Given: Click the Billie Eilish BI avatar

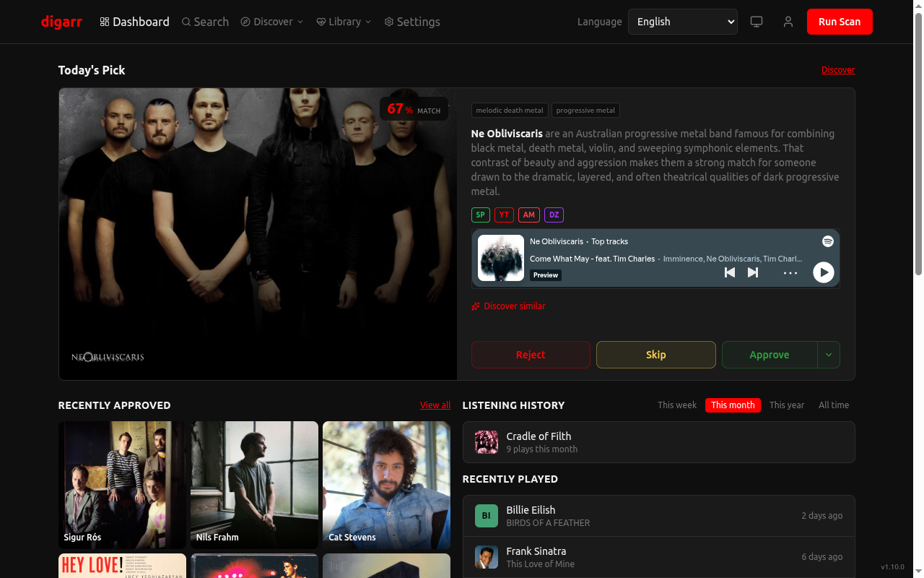Looking at the screenshot, I should [487, 516].
